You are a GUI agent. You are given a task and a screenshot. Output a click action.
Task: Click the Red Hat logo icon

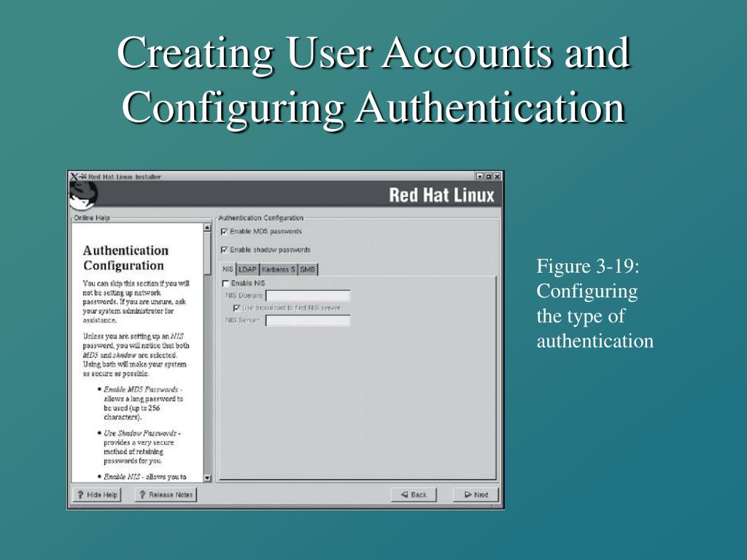(x=83, y=194)
